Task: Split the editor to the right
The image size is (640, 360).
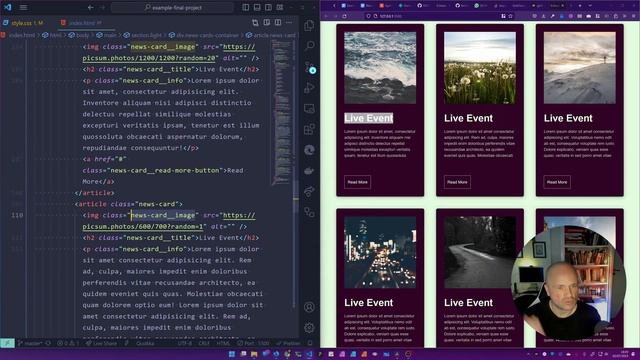Action: coord(278,22)
